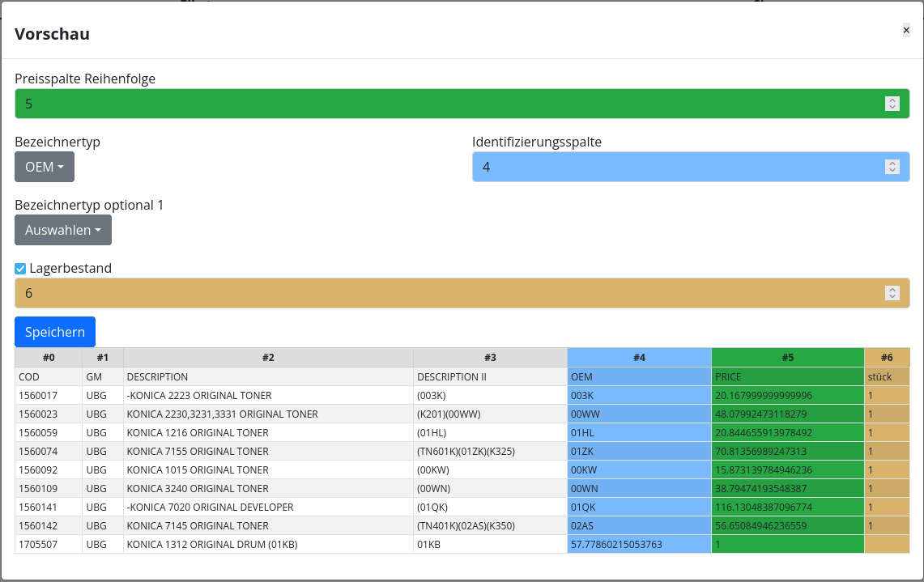Close the Vorschau dialog with the × icon
Image resolution: width=924 pixels, height=582 pixels.
coord(906,30)
